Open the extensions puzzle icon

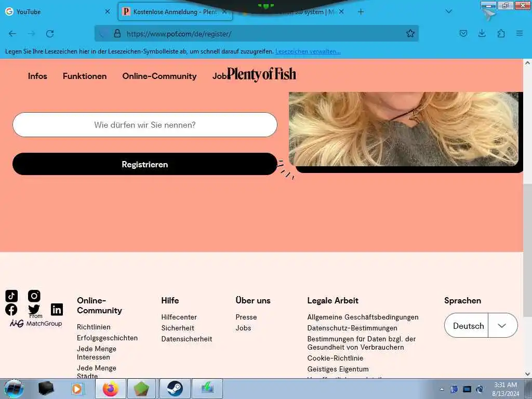pos(501,33)
